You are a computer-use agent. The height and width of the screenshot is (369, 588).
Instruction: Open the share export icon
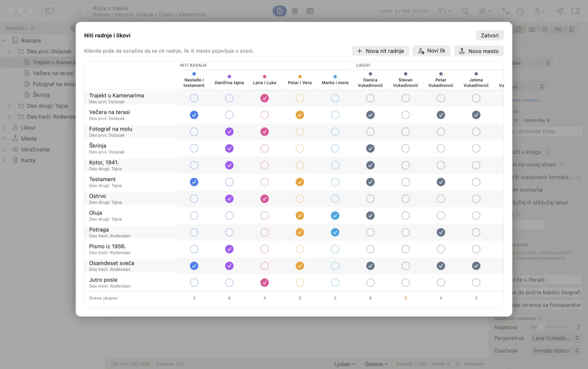(520, 11)
